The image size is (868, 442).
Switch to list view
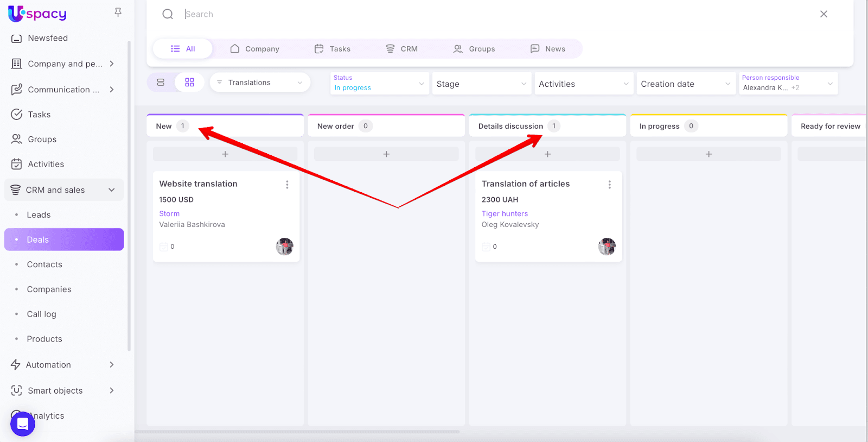pyautogui.click(x=161, y=83)
